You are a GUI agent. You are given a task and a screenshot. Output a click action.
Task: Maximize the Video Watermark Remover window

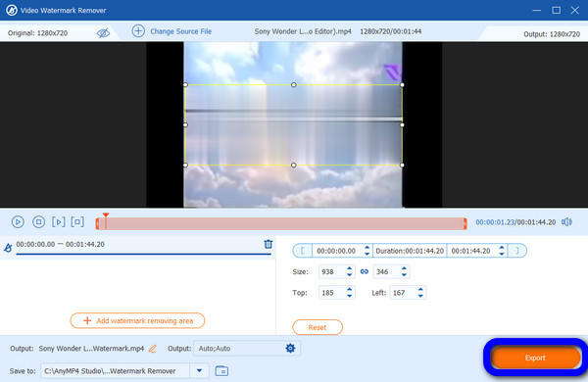click(556, 10)
